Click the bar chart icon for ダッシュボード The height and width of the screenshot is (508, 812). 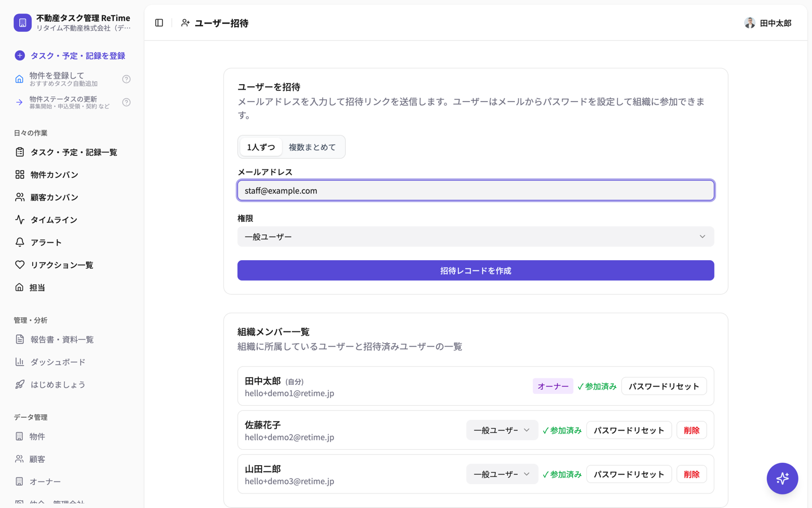(x=20, y=362)
